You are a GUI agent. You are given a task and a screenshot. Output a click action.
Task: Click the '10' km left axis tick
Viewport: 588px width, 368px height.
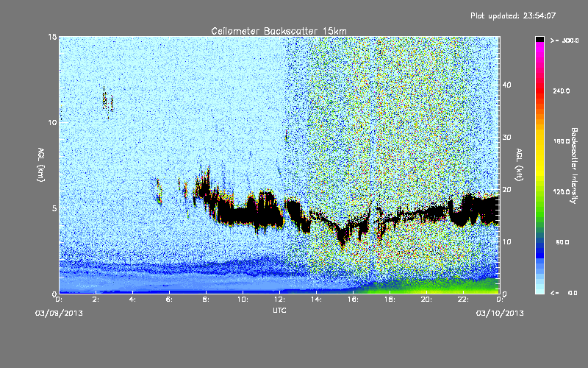tap(52, 122)
